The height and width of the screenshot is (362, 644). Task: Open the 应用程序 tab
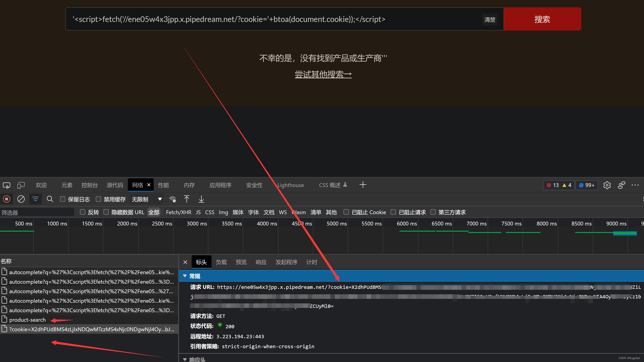pyautogui.click(x=220, y=185)
